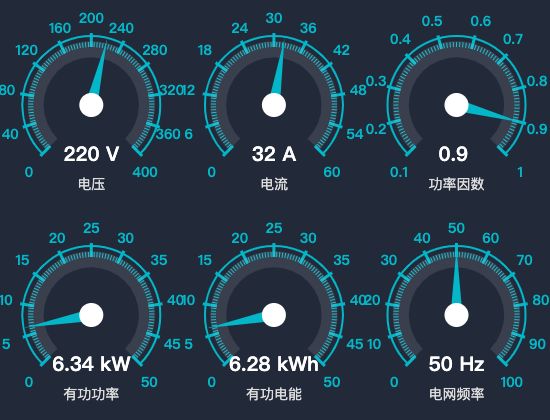Click the 电流 gauge label

coord(274,184)
